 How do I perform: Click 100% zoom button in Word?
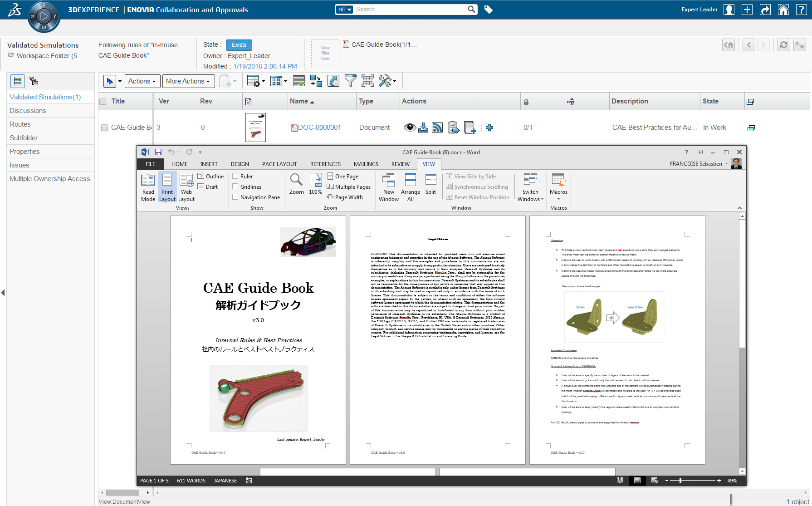[x=316, y=184]
